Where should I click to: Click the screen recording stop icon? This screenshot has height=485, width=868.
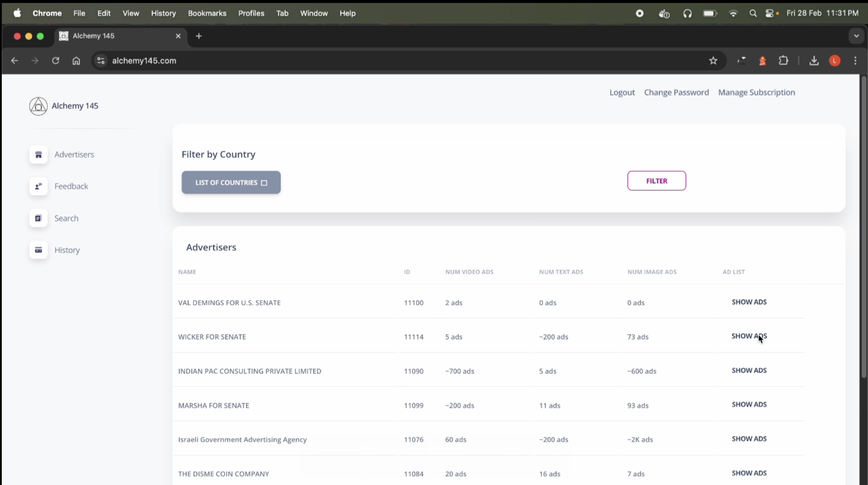pyautogui.click(x=640, y=13)
